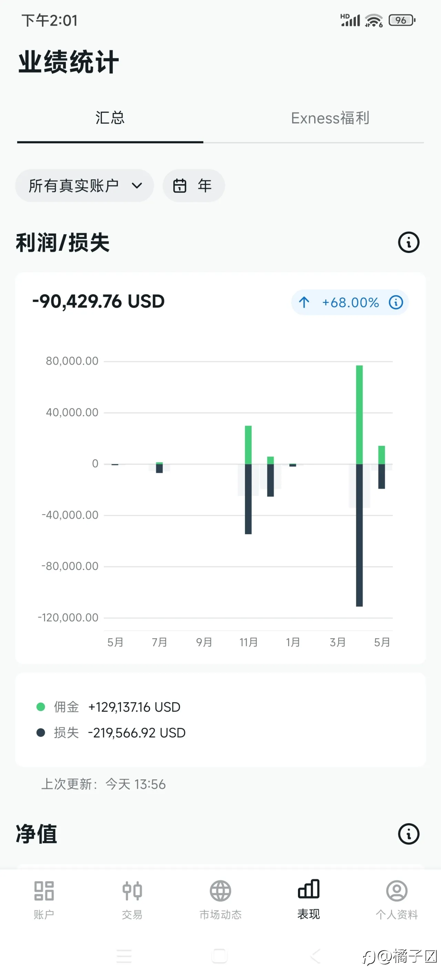The width and height of the screenshot is (441, 980).
Task: Tap info icon beside 利润/损失 heading
Action: pos(409,242)
